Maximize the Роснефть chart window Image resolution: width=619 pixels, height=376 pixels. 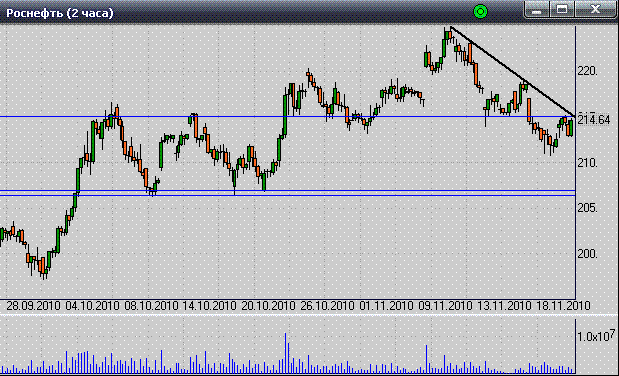pyautogui.click(x=562, y=9)
